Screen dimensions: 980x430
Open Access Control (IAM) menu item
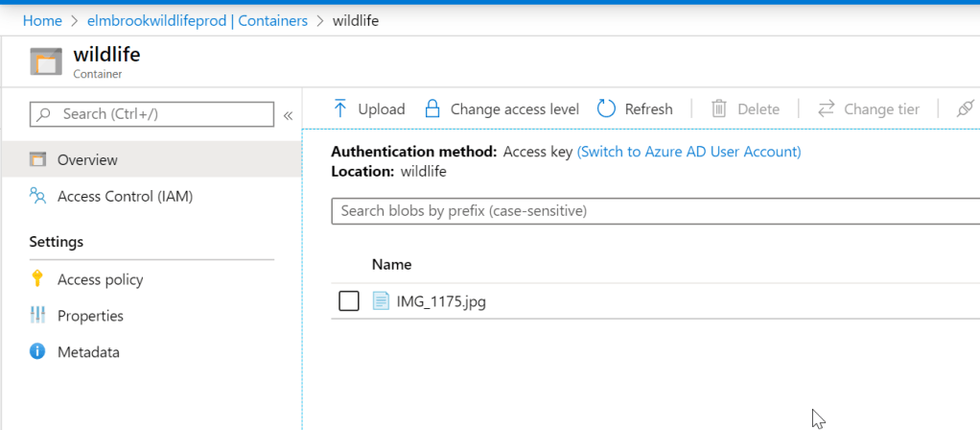[125, 197]
